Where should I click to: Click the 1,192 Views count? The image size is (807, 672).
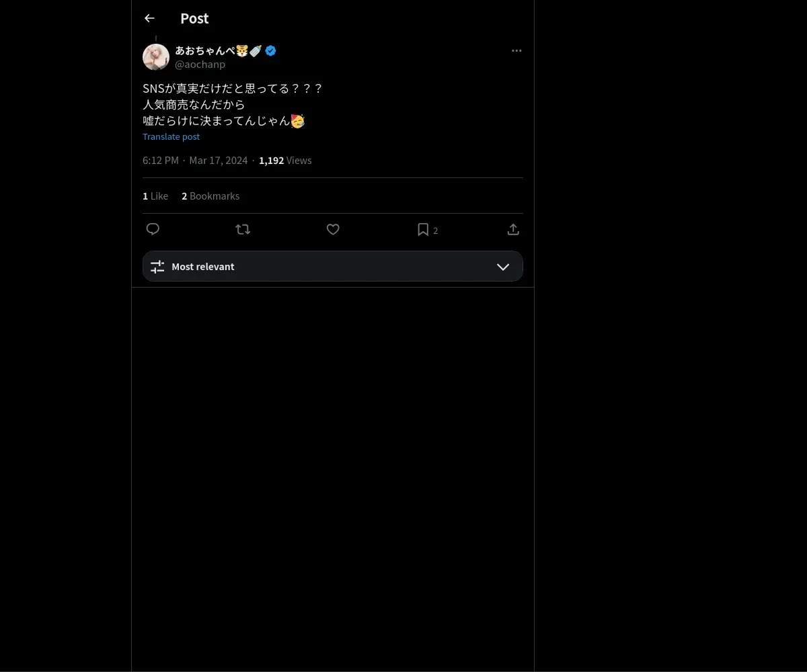point(285,161)
